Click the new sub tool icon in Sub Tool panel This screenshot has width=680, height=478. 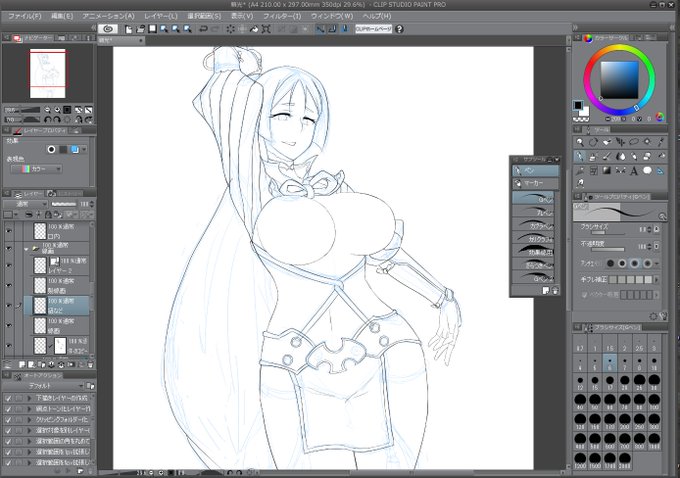[x=546, y=291]
